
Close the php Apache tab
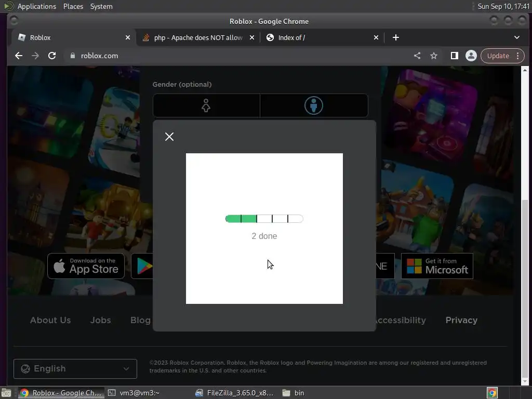click(252, 37)
